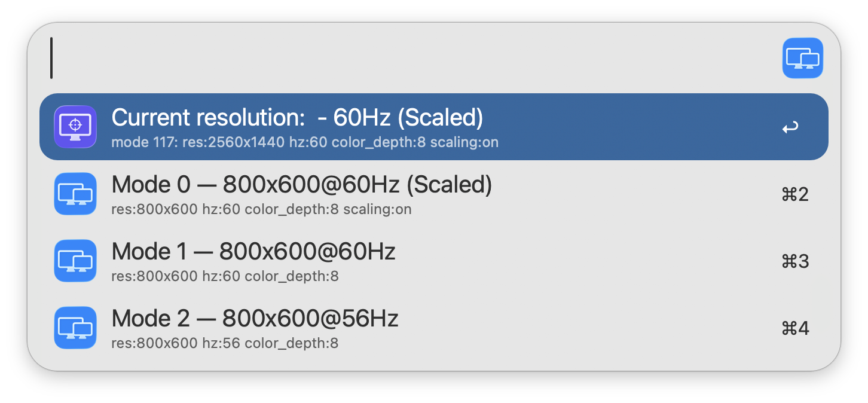
Task: Click the Mode 1 hz:60 color_depth:8 subtitle
Action: click(x=225, y=276)
